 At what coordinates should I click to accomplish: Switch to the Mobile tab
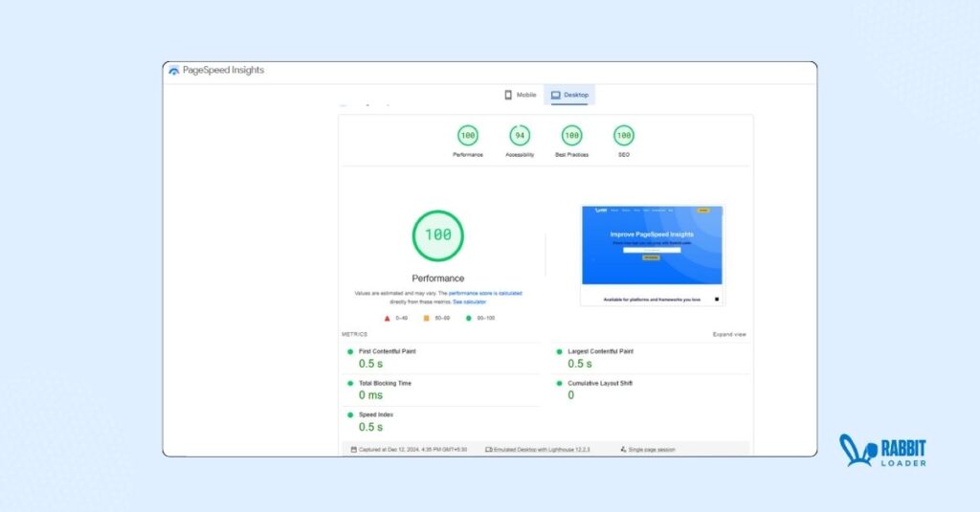click(520, 95)
